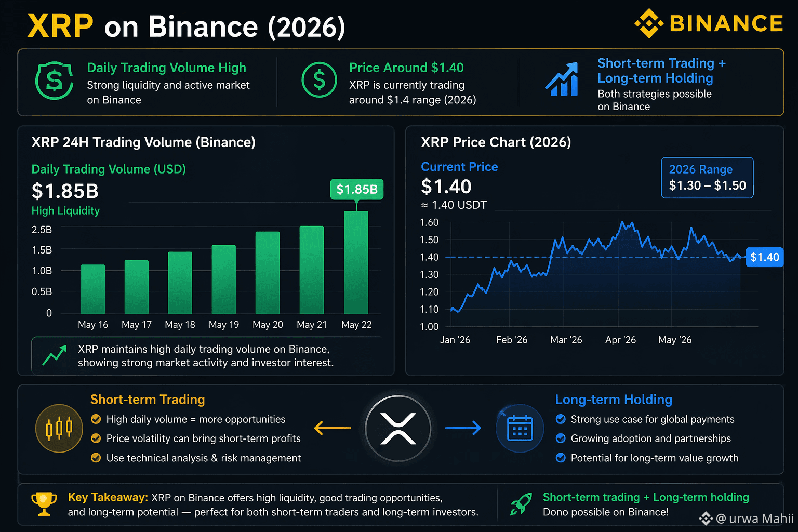Click the gold trophy icon
This screenshot has height=532, width=798.
point(44,504)
